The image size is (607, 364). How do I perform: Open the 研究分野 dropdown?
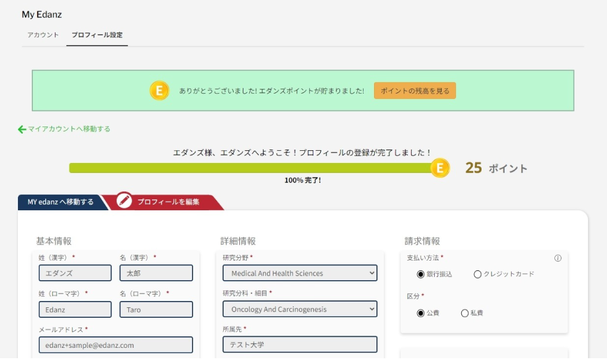click(x=299, y=273)
